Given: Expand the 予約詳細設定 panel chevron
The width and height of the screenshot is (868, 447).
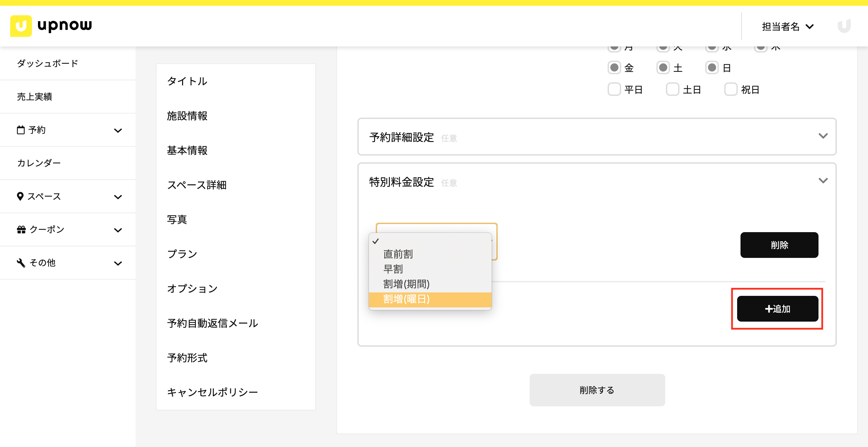Looking at the screenshot, I should 823,136.
